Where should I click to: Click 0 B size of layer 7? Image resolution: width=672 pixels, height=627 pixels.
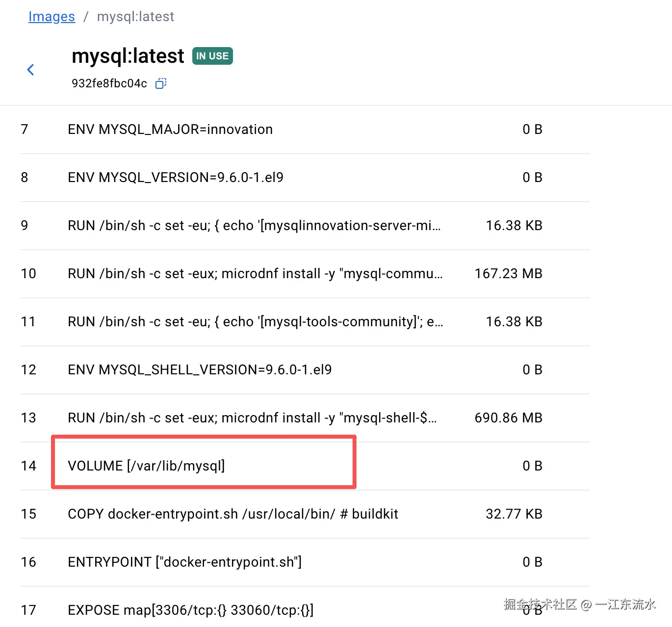532,130
